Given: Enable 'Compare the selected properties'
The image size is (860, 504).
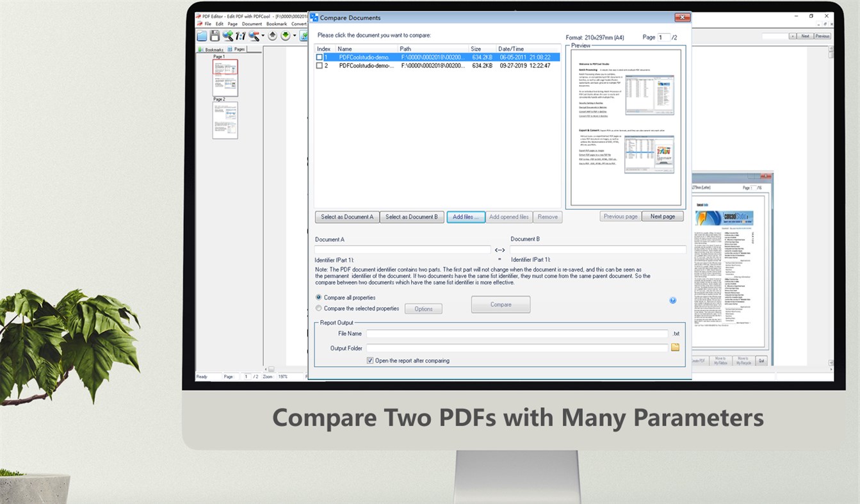Looking at the screenshot, I should 318,308.
